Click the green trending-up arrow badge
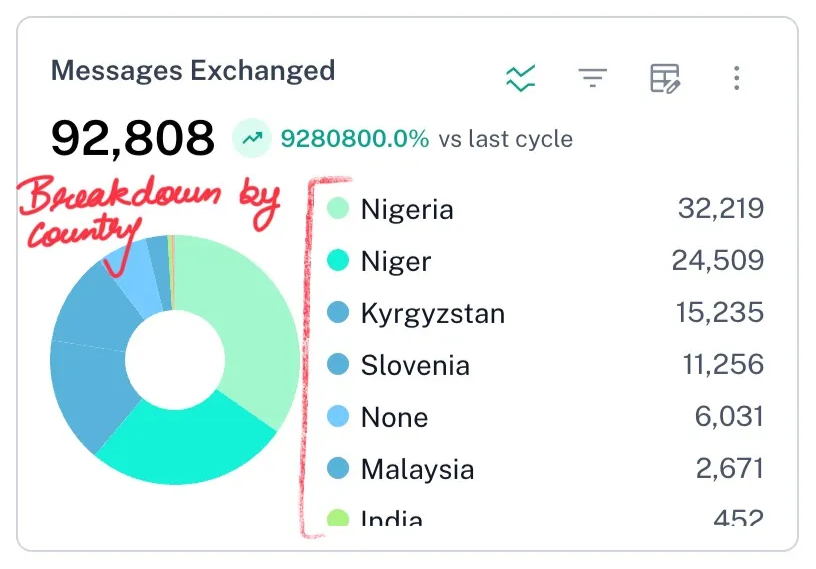The height and width of the screenshot is (569, 816). coord(252,138)
